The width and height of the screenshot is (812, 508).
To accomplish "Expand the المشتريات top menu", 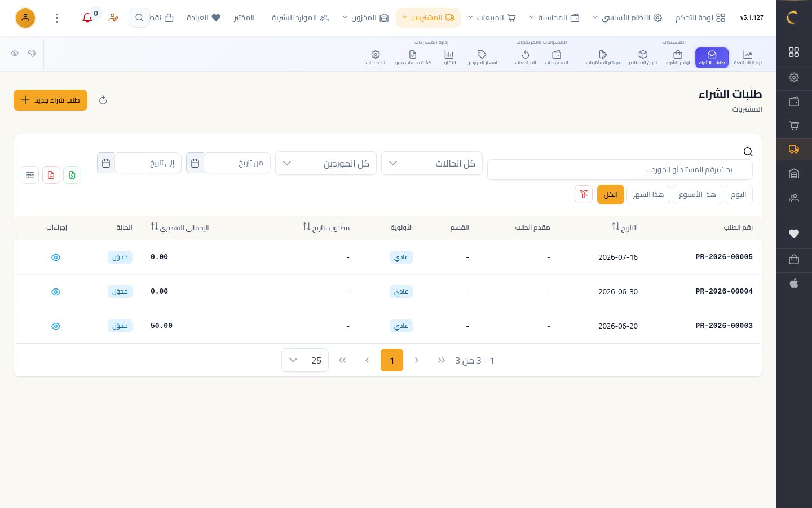I will (x=428, y=18).
